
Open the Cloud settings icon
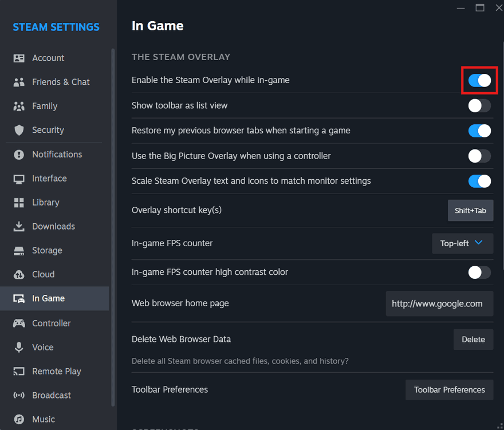[x=18, y=274]
